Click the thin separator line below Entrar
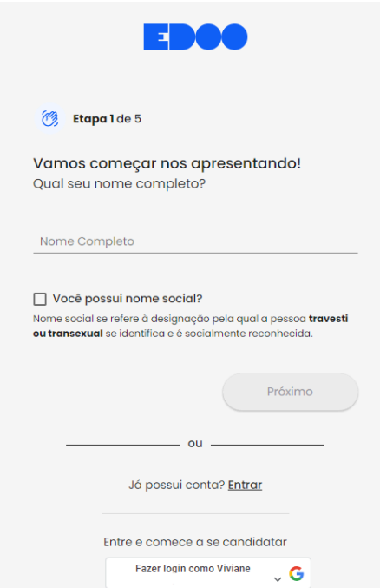Screen dimensions: 380x588 tap(195, 514)
